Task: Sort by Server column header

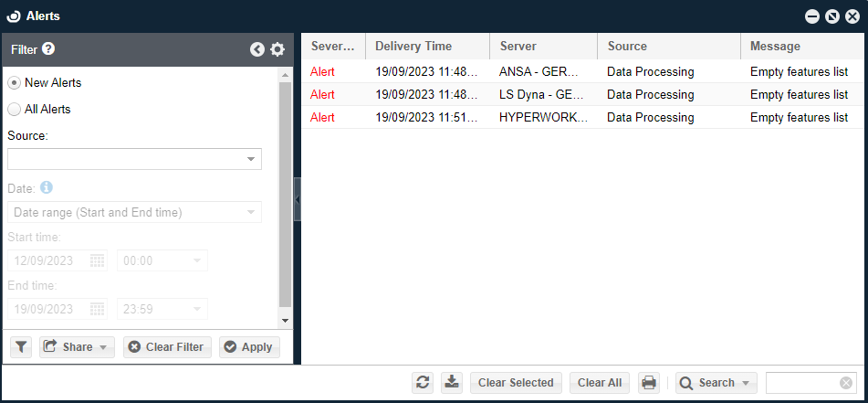Action: click(542, 47)
